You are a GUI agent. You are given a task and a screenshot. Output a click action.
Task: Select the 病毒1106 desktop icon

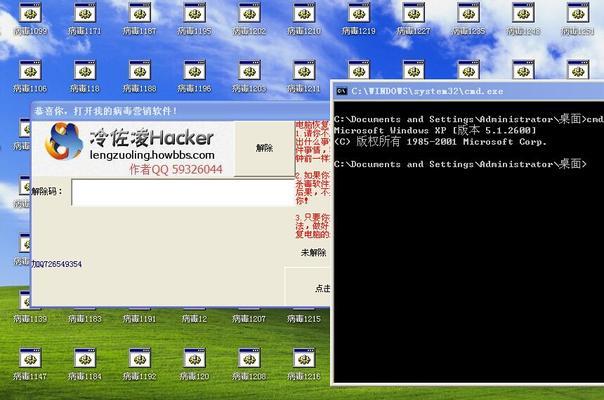click(30, 77)
